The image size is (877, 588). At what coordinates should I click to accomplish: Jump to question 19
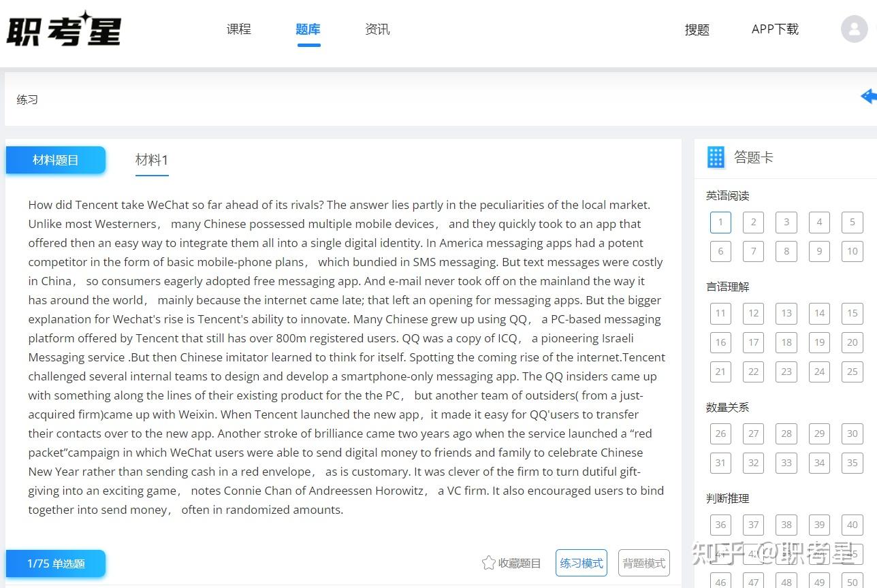click(x=820, y=342)
